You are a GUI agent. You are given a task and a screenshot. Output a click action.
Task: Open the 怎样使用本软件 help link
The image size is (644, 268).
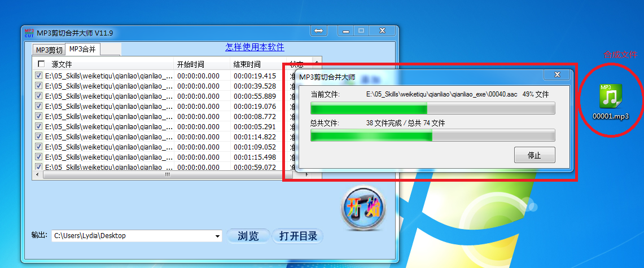pos(255,47)
